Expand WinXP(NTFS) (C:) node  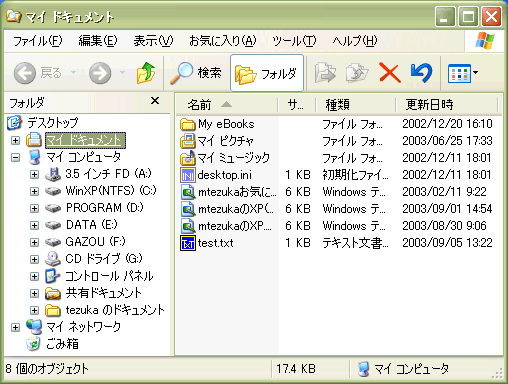(x=34, y=191)
